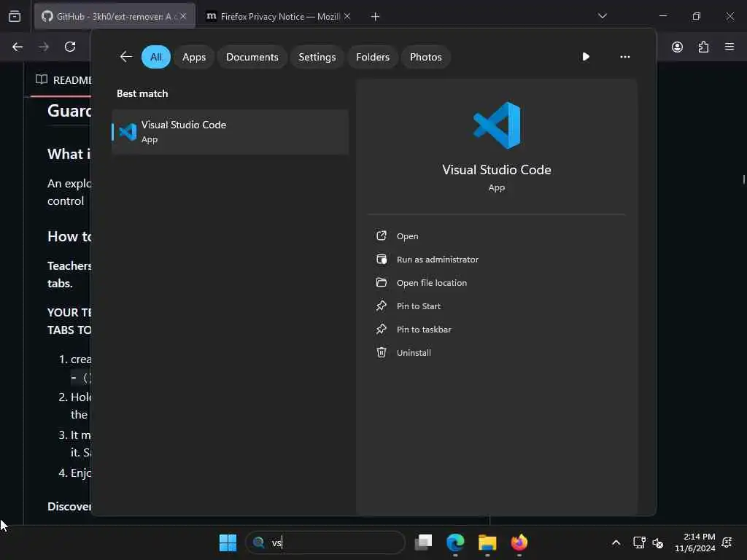
Task: Open Firefox View icon in tab bar
Action: (x=15, y=16)
